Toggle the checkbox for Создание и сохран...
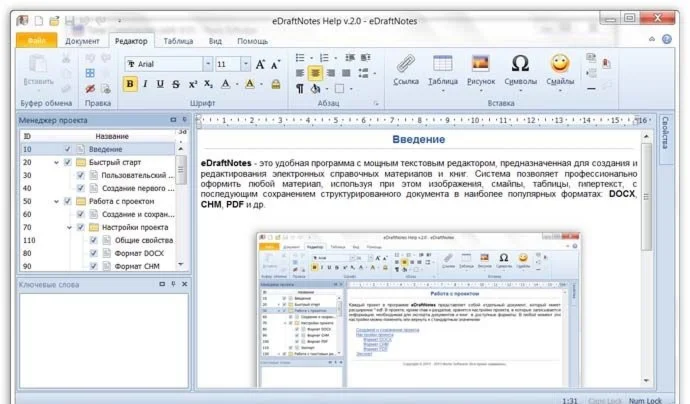Image resolution: width=690 pixels, height=404 pixels. point(81,214)
